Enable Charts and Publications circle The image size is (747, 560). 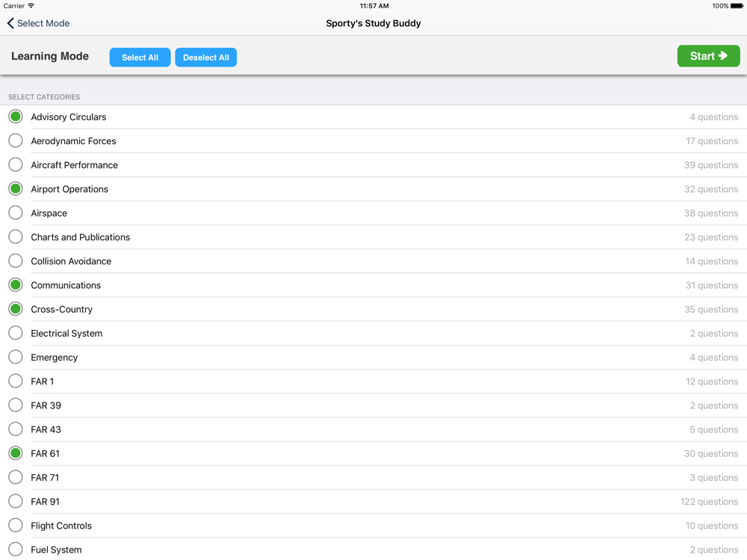16,237
